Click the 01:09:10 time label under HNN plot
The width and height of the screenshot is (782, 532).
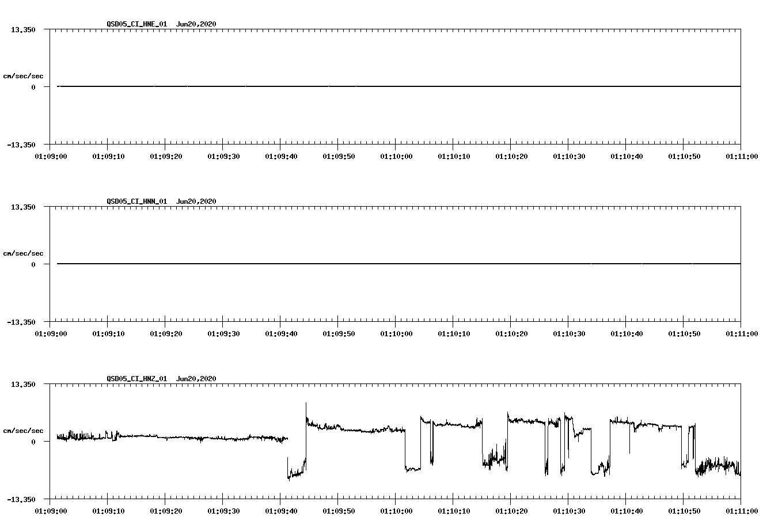click(x=108, y=333)
